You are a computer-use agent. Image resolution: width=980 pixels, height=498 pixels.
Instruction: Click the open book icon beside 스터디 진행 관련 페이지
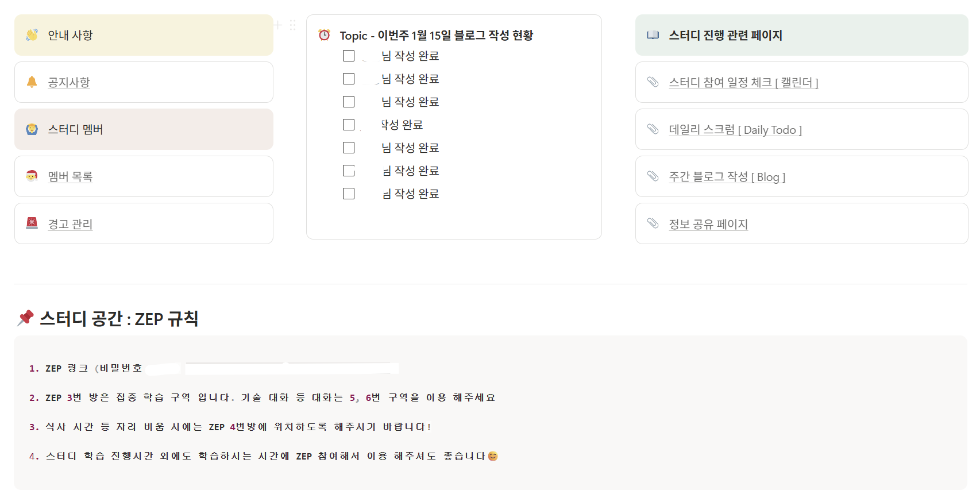[x=653, y=35]
